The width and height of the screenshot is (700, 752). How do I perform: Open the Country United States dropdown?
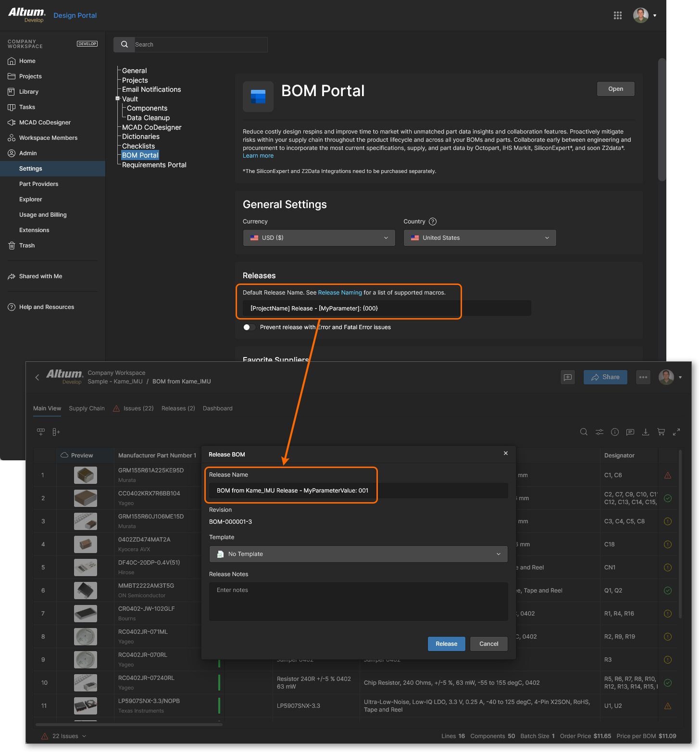(x=480, y=238)
